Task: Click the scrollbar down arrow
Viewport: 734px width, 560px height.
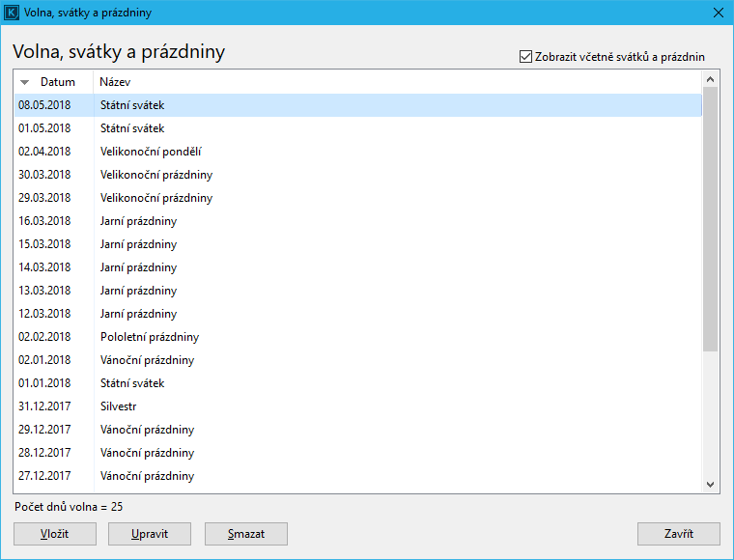Action: coord(711,485)
